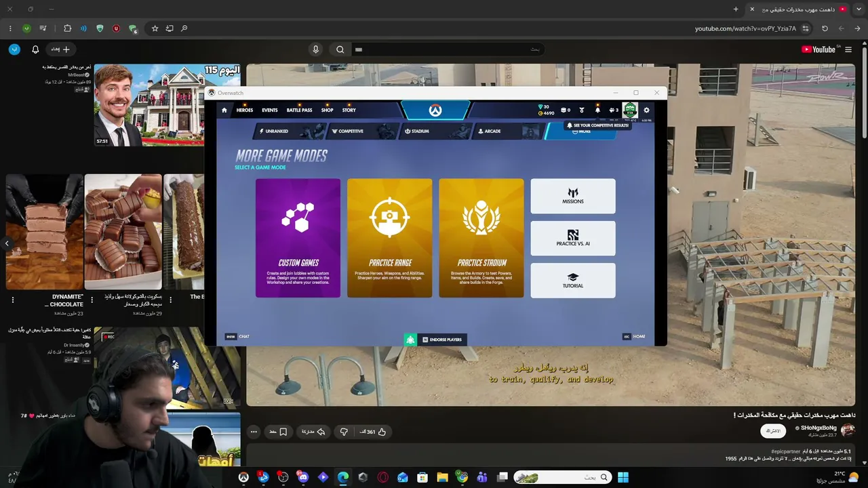
Task: Open the Practice Range card
Action: (389, 238)
